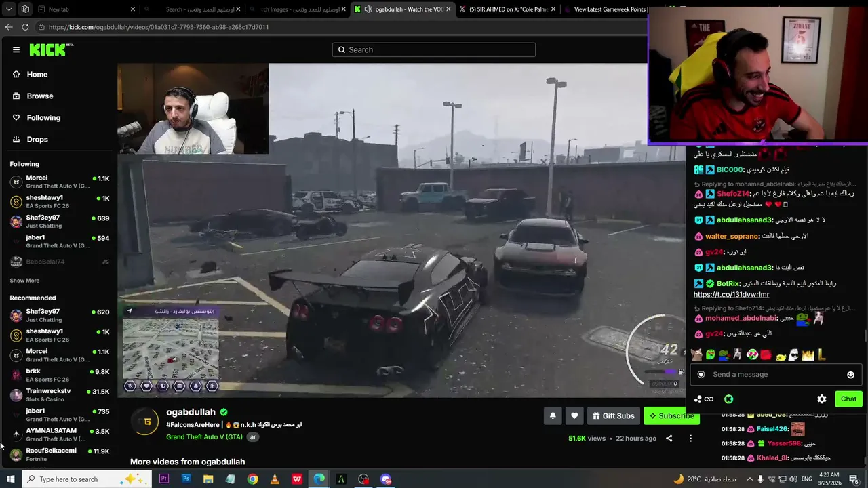Viewport: 868px width, 488px height.
Task: Open RaoufBelkacemi channel in Recommended
Action: tap(60, 454)
